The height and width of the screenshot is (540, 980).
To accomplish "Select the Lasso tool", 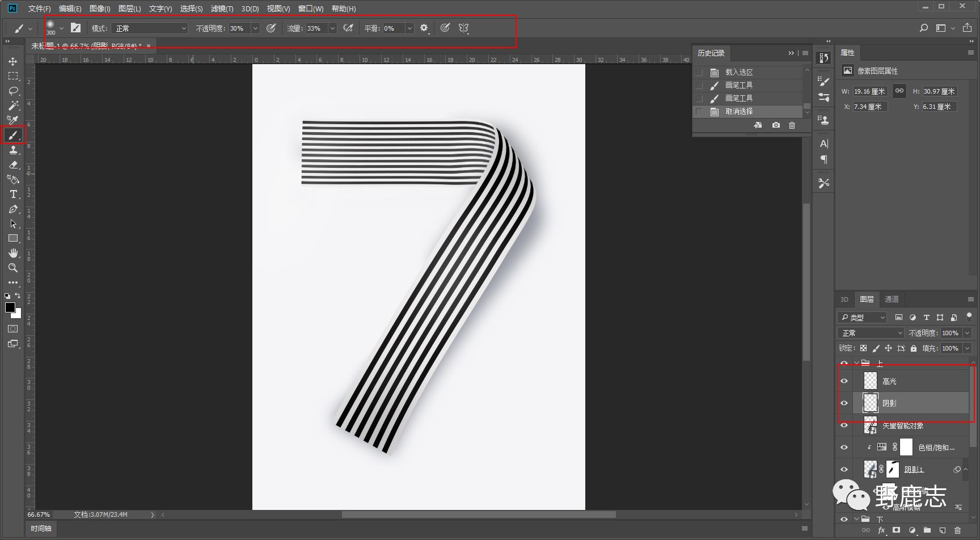I will 13,91.
